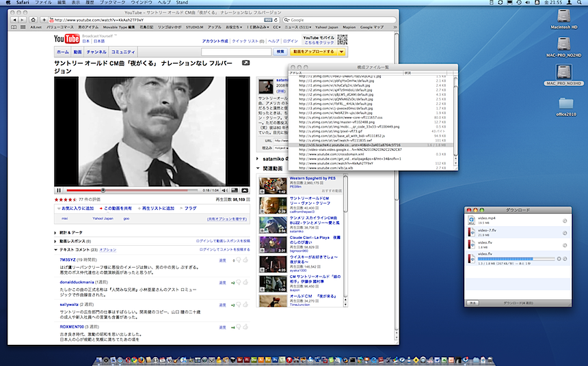Click the YouTube logo
588x366 pixels.
66,39
